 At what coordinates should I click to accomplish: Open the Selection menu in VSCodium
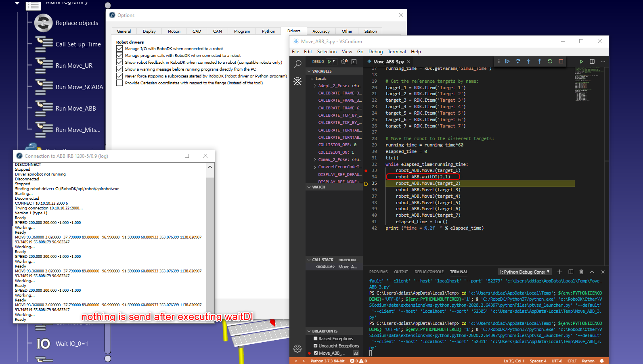pos(327,52)
